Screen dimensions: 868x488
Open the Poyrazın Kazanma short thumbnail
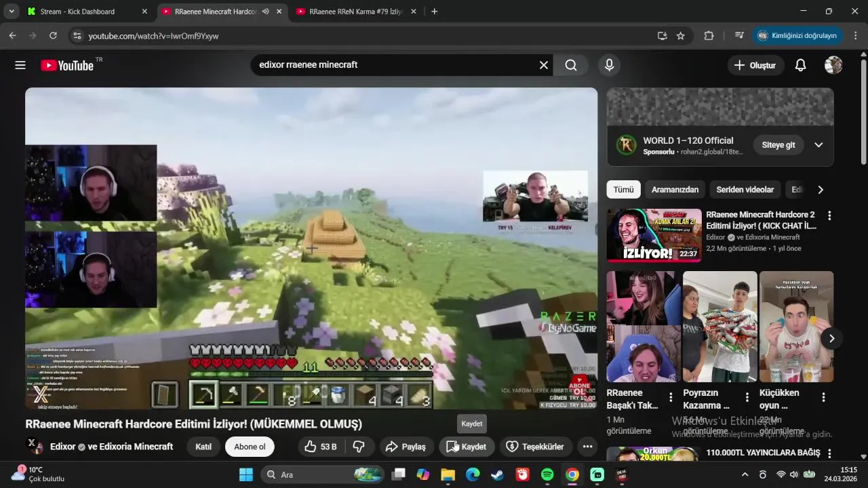pos(719,327)
